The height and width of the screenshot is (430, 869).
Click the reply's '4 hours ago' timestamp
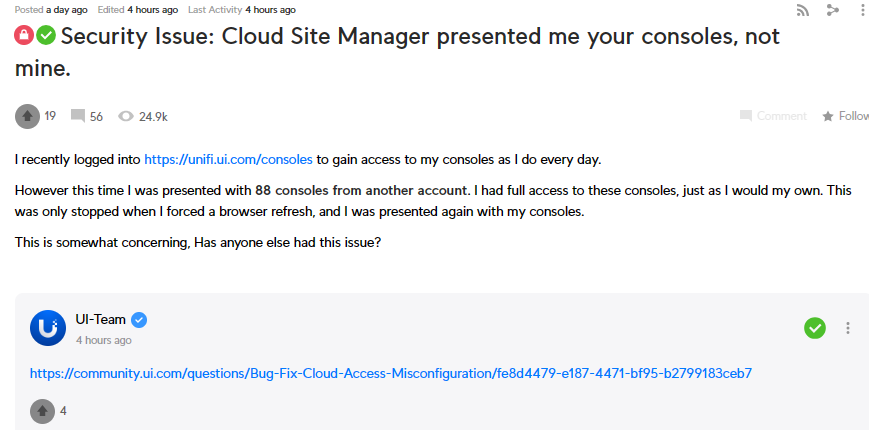(103, 340)
